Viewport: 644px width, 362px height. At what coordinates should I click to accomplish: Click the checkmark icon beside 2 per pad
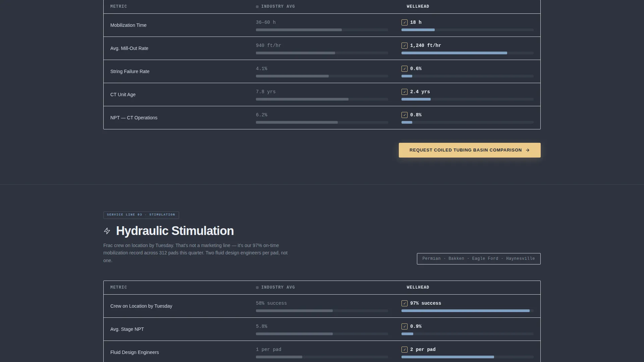pyautogui.click(x=405, y=350)
